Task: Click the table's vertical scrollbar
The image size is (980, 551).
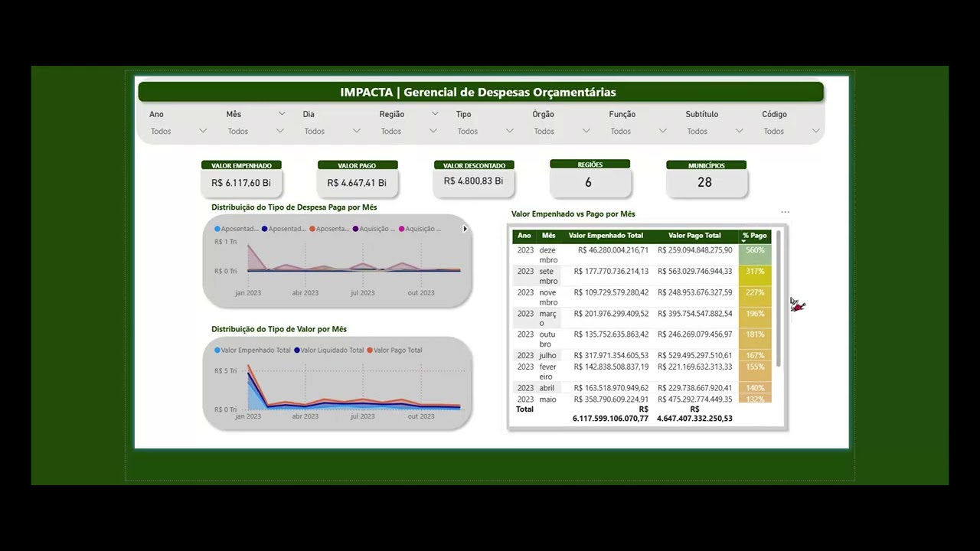Action: (x=779, y=298)
